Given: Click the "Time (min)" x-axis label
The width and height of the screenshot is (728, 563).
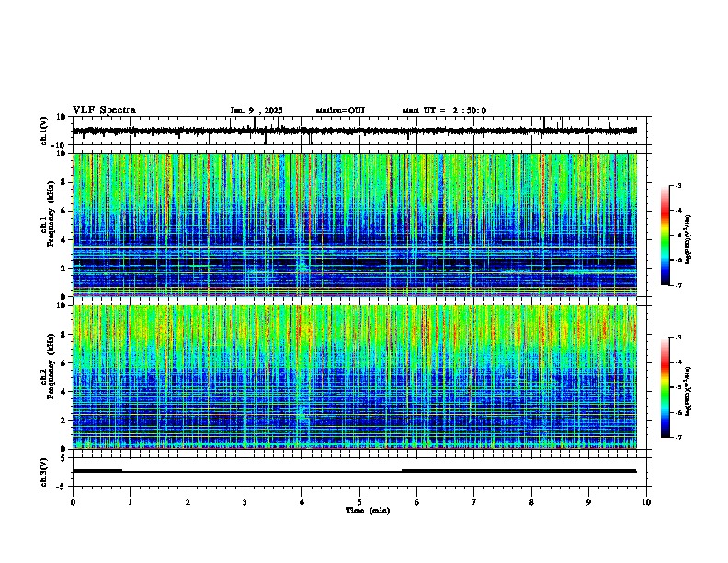Looking at the screenshot, I should pos(368,511).
